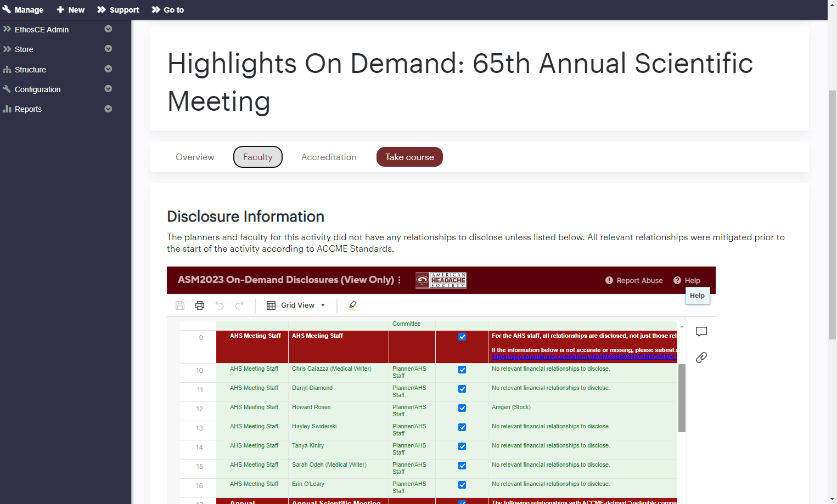The width and height of the screenshot is (837, 504).
Task: Toggle checkbox in Darryl Diamond row
Action: tap(462, 389)
